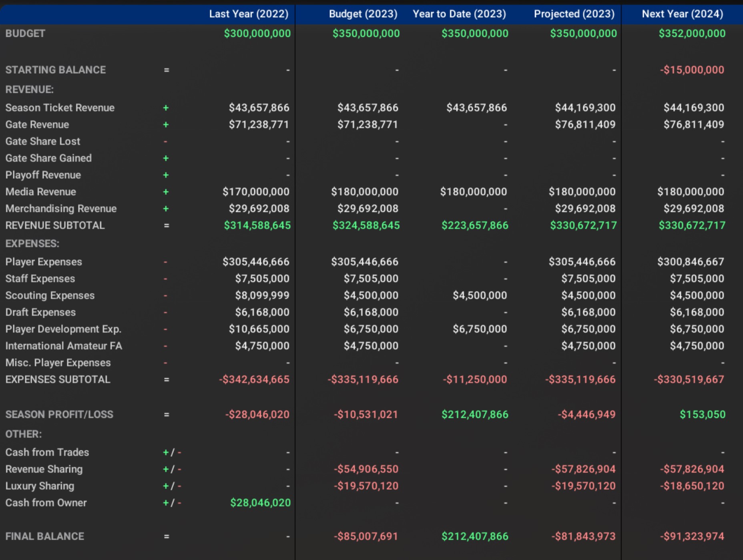The width and height of the screenshot is (743, 560).
Task: Click the -$15,000,000 starting balance value
Action: tap(692, 70)
